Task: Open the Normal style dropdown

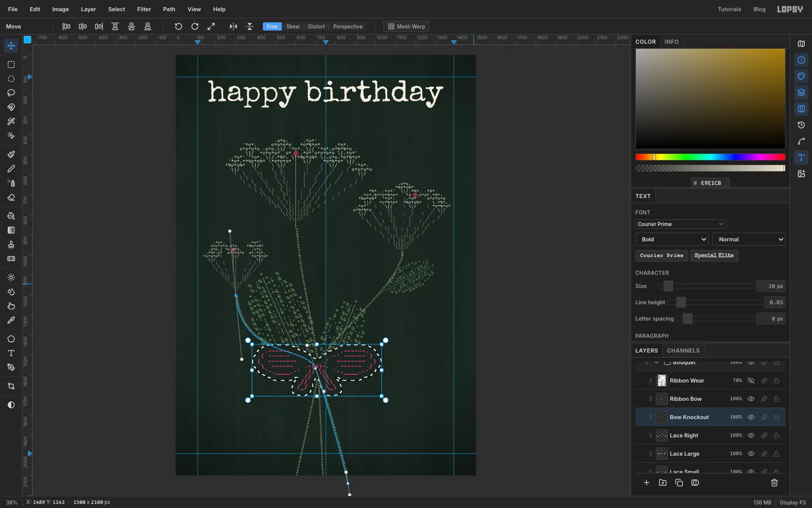Action: (749, 239)
